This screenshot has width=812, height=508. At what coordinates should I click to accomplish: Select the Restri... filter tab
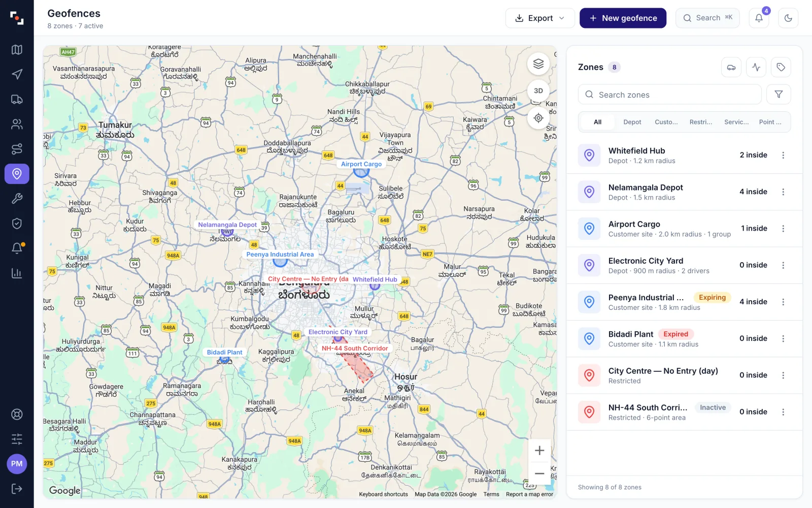click(x=701, y=122)
